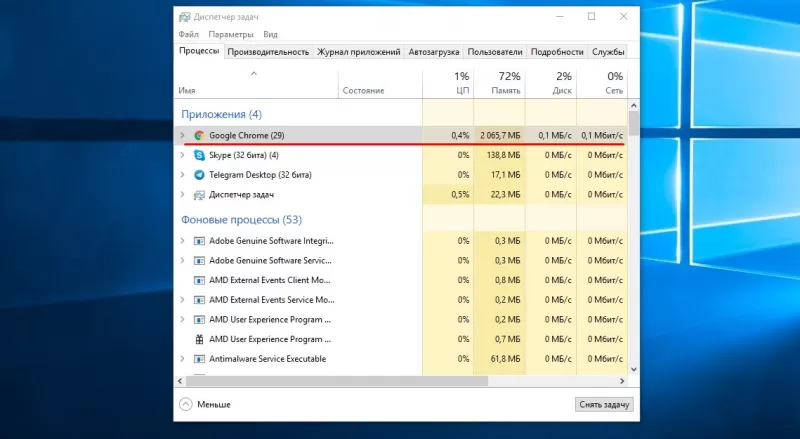Open the Вид menu
This screenshot has width=800, height=439.
click(x=270, y=34)
